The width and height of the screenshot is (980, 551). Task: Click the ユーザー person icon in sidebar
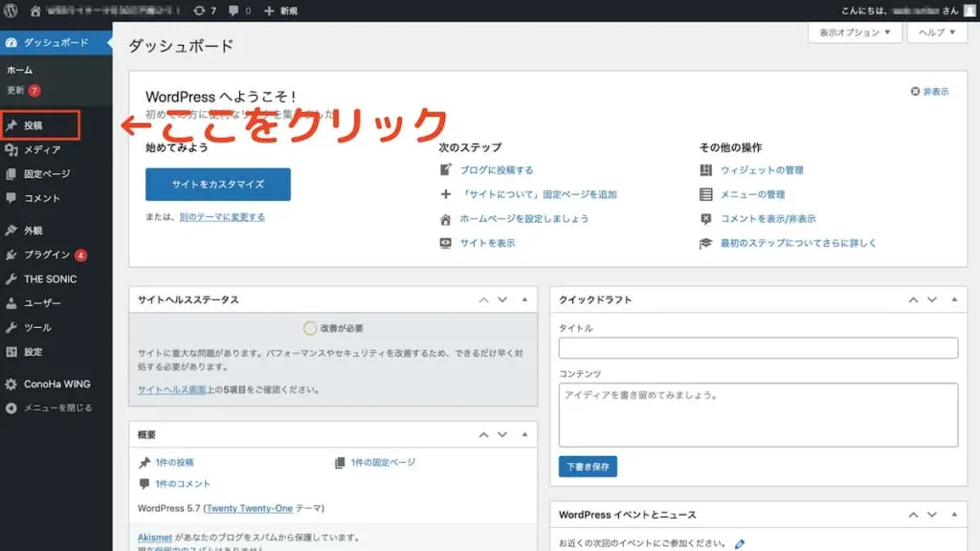(11, 303)
